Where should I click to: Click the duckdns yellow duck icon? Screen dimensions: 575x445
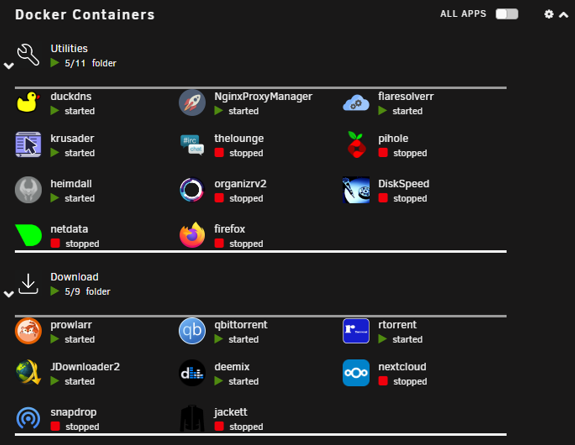point(28,102)
